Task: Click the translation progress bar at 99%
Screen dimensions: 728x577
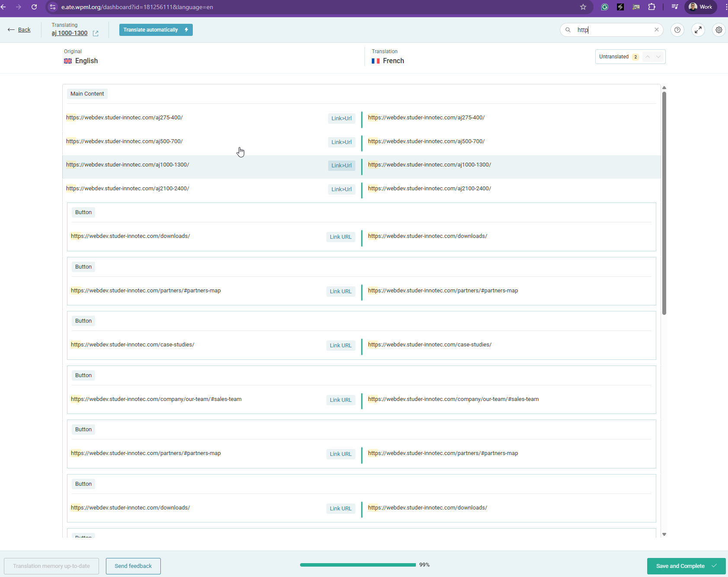Action: 358,565
